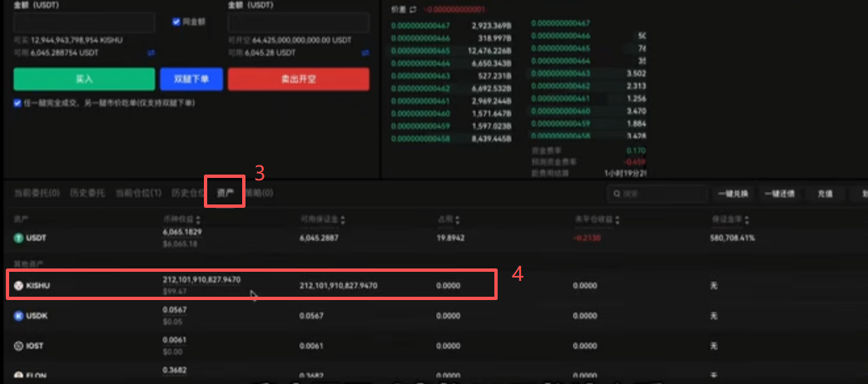Click the red 卖出开空 button
The height and width of the screenshot is (384, 868).
pyautogui.click(x=299, y=79)
